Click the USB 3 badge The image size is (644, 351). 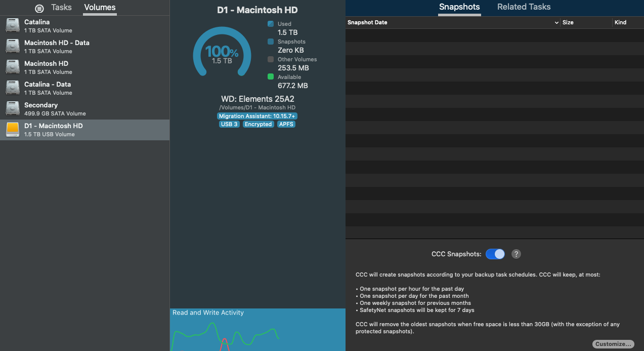click(229, 124)
